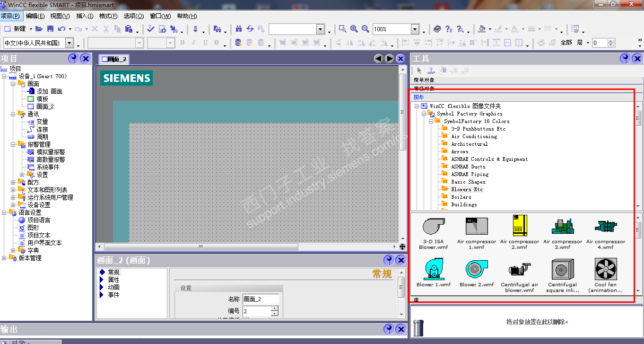Open the 插入(I) menu
The image size is (644, 344).
click(85, 16)
